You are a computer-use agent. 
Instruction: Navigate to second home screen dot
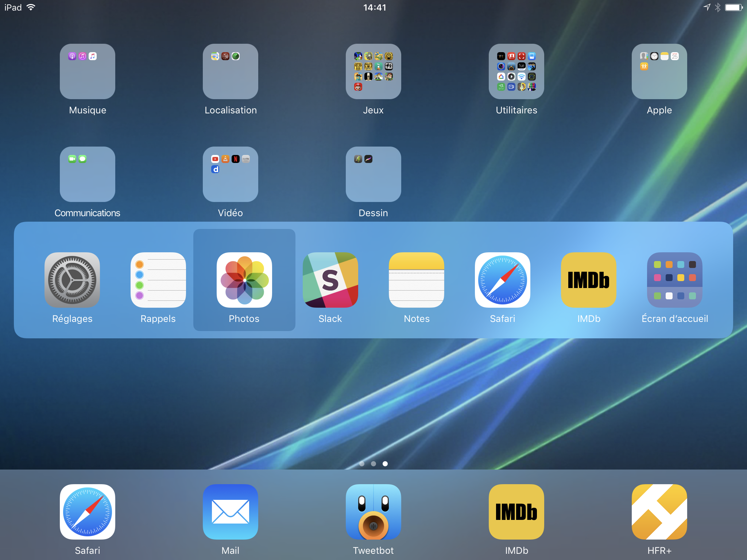pyautogui.click(x=373, y=463)
